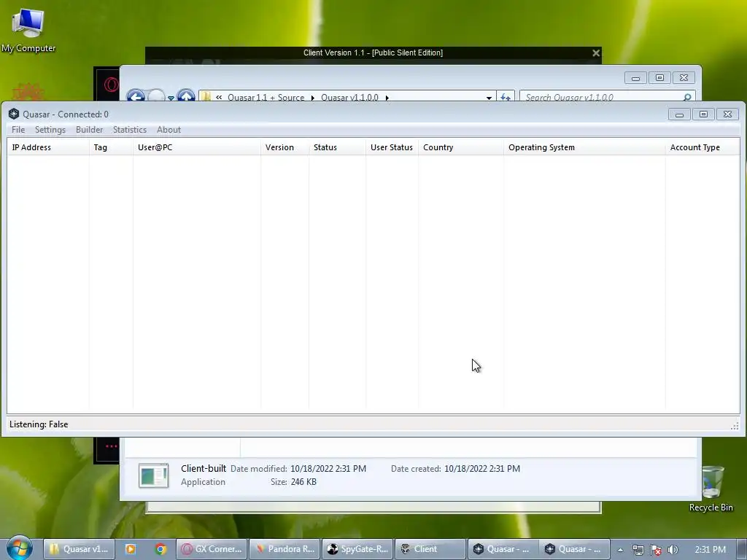Switch to Client taskbar button
The width and height of the screenshot is (747, 560).
click(x=430, y=549)
